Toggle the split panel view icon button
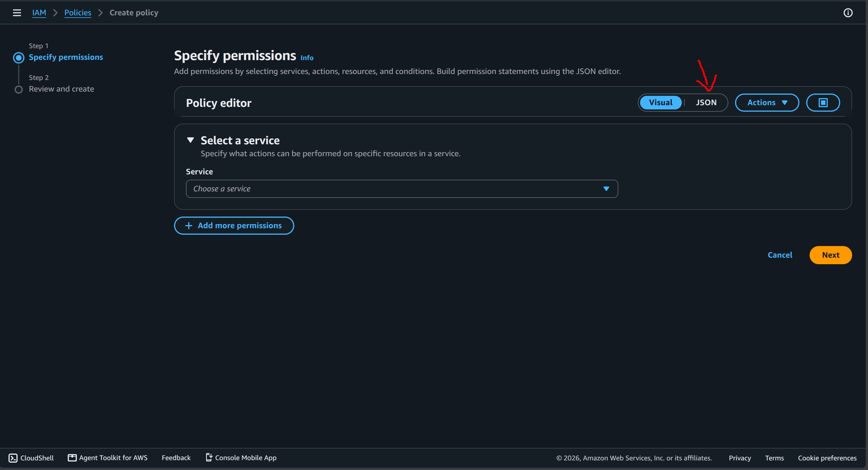Image resolution: width=868 pixels, height=470 pixels. [x=823, y=102]
